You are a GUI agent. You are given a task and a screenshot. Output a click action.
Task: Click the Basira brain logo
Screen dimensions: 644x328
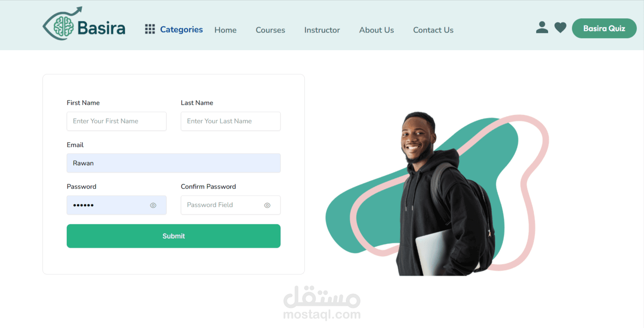click(x=84, y=24)
